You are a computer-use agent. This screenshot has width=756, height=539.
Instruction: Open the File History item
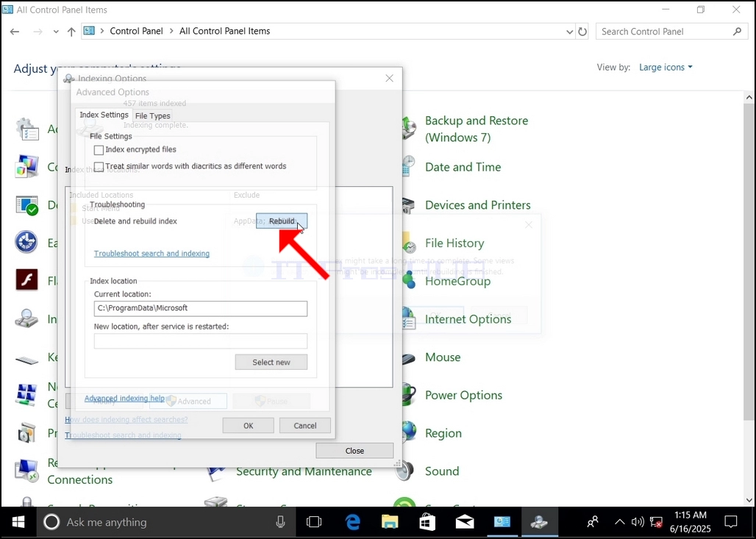tap(454, 243)
